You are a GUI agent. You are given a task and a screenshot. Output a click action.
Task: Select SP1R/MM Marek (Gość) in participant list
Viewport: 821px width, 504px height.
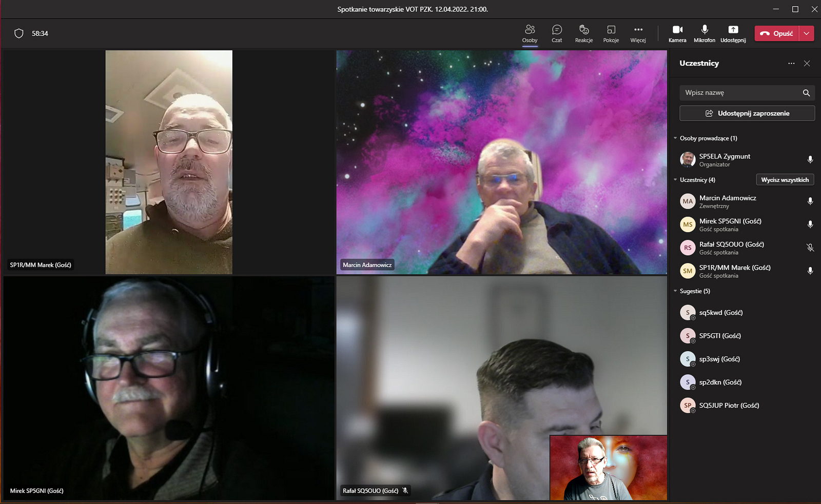click(735, 268)
